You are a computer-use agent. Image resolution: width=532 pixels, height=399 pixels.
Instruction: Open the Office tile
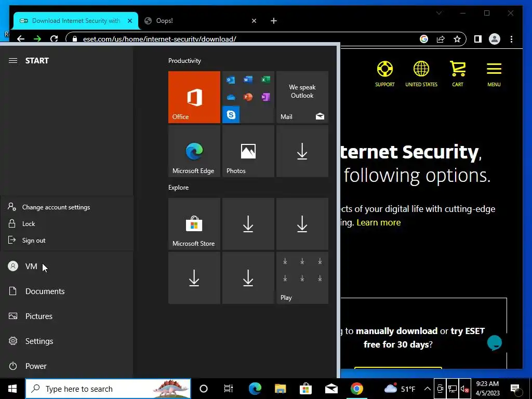[194, 97]
